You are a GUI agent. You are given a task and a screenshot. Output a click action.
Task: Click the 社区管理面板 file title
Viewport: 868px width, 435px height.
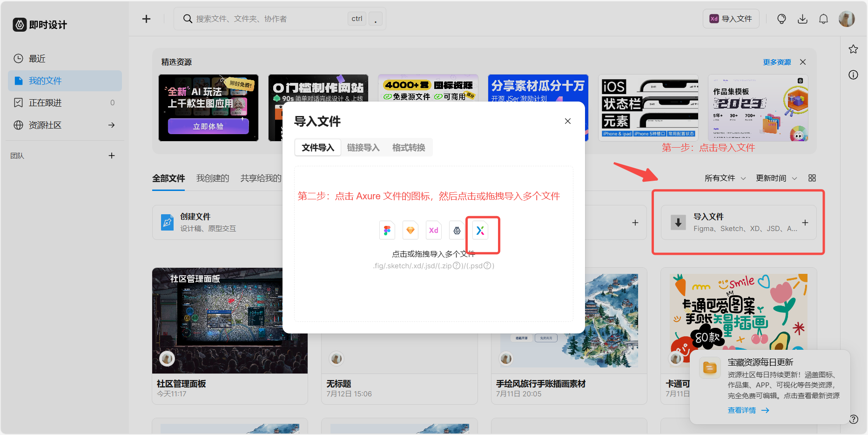[x=182, y=384]
